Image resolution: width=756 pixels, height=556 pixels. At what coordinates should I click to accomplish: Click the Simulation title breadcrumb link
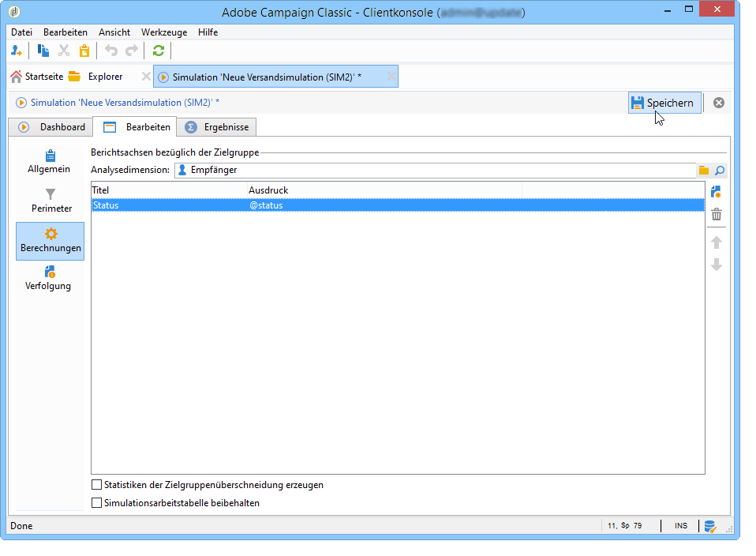pos(125,103)
